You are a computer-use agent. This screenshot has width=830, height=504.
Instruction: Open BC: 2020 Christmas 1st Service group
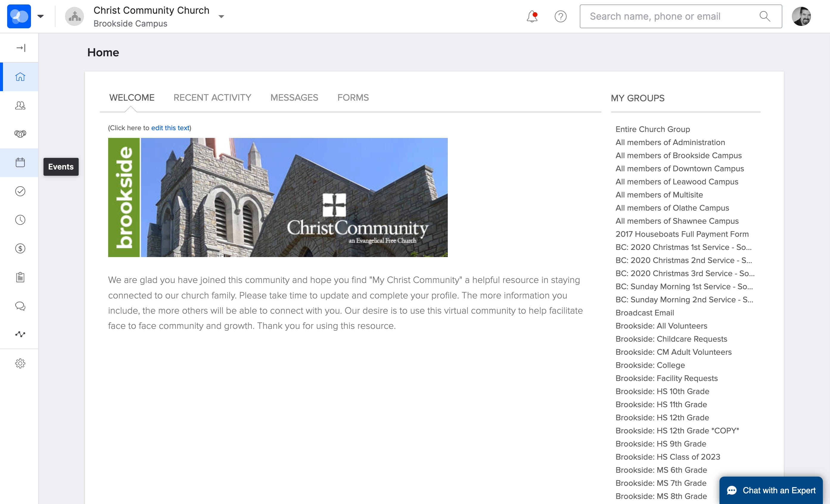(x=683, y=247)
